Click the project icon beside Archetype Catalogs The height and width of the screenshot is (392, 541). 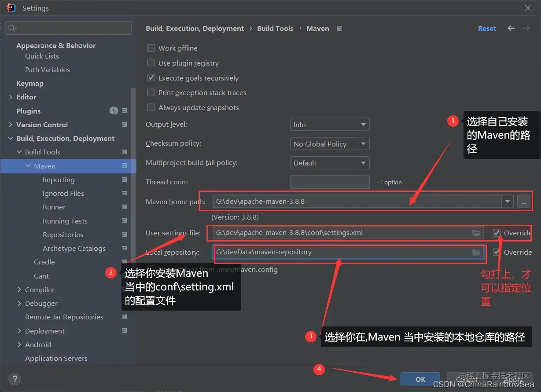point(124,248)
